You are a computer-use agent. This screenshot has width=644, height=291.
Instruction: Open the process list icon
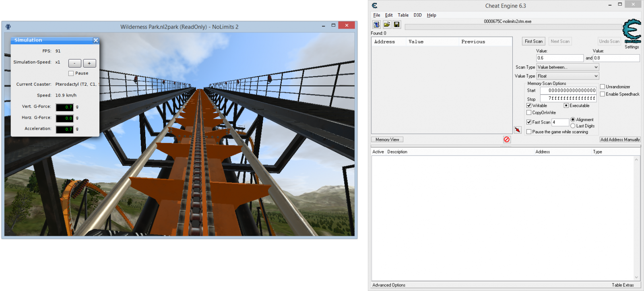[x=376, y=25]
